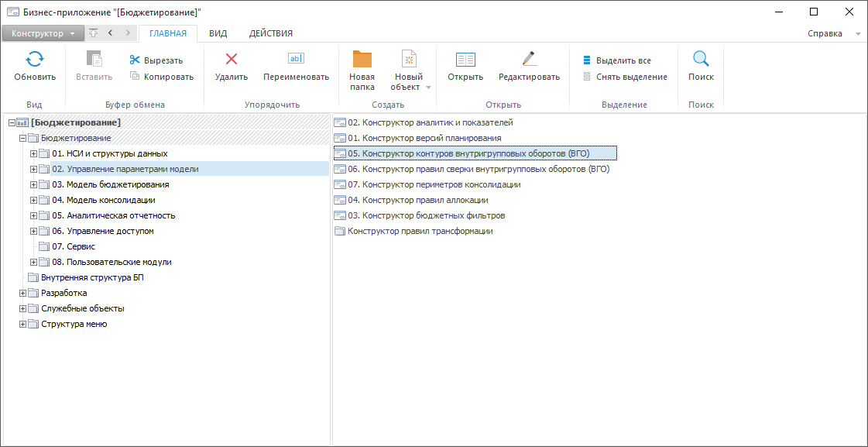
Task: Open the Справка help menu
Action: tap(825, 33)
